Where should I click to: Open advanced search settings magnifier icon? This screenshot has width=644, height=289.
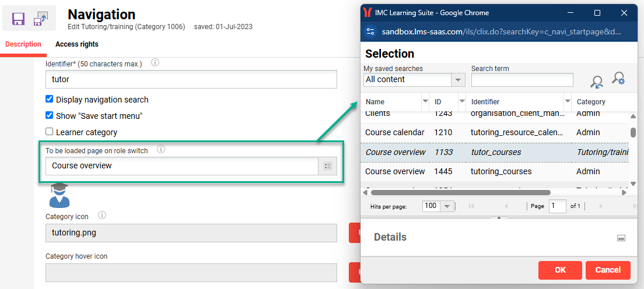pyautogui.click(x=618, y=79)
